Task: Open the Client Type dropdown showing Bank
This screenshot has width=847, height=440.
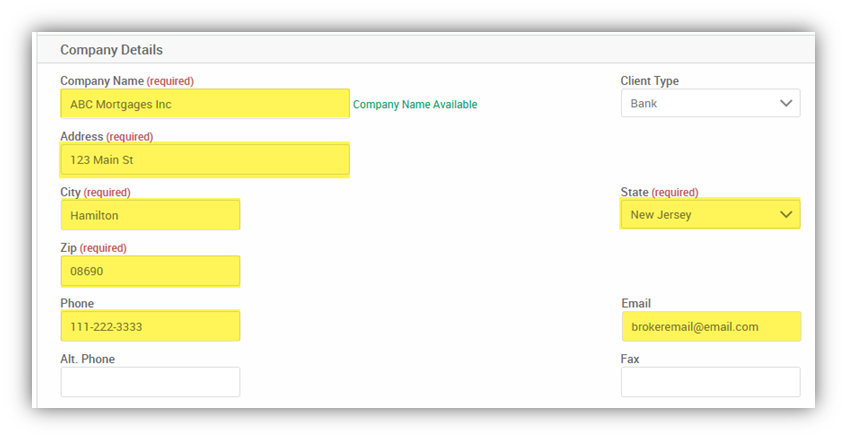Action: (x=710, y=103)
